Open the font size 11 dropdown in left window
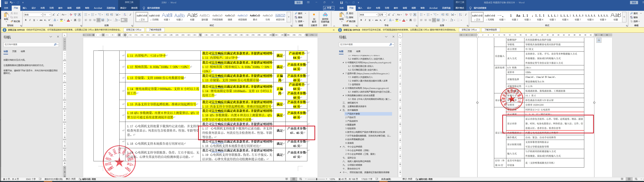Viewport: 644px width, 182px height. [50, 15]
